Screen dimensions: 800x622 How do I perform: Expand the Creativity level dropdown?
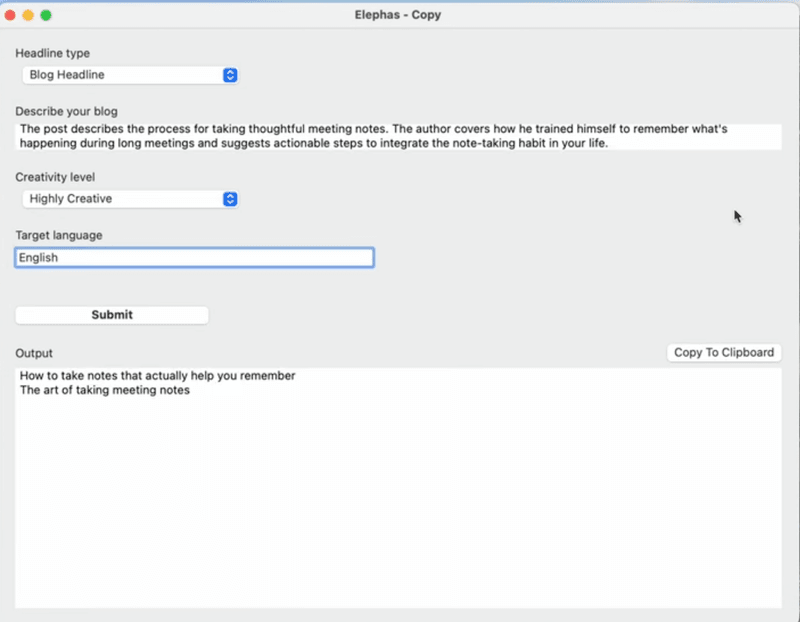tap(128, 199)
